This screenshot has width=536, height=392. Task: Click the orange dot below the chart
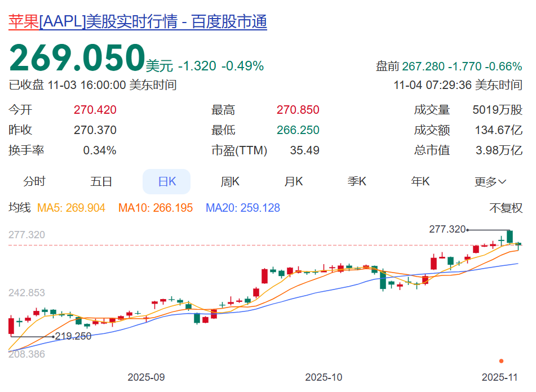click(502, 361)
